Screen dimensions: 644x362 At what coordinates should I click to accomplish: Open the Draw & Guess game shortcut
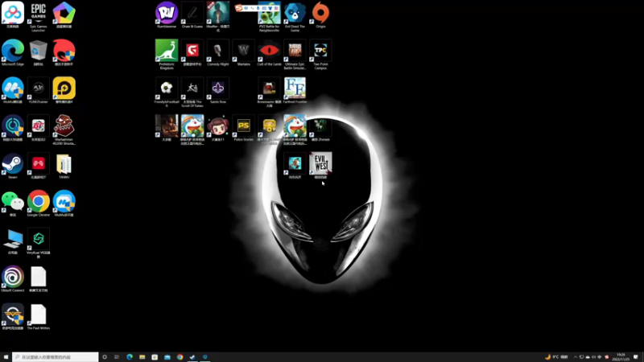click(x=192, y=13)
